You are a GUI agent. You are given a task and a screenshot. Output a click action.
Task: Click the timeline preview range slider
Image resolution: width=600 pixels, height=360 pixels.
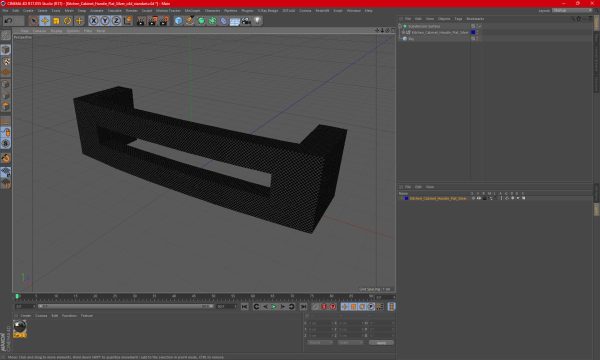tap(126, 306)
